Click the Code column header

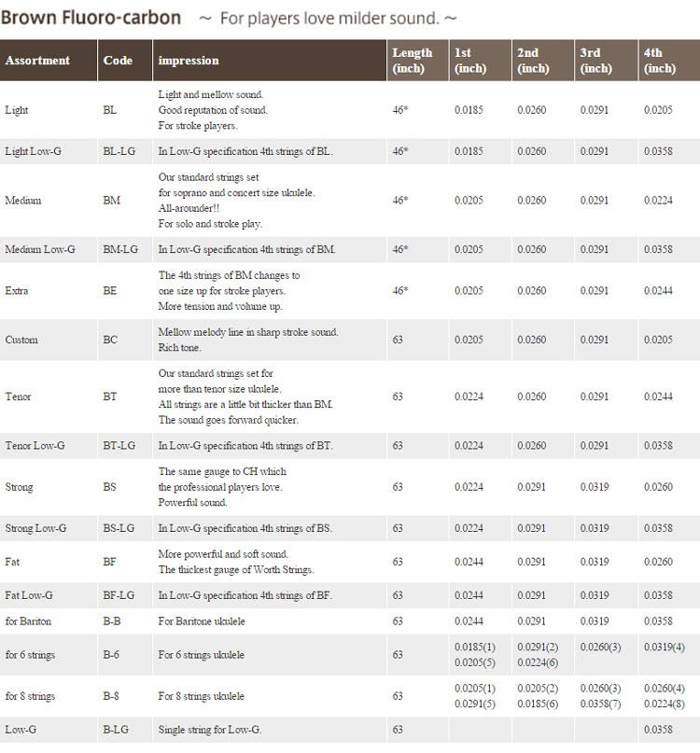pyautogui.click(x=118, y=61)
